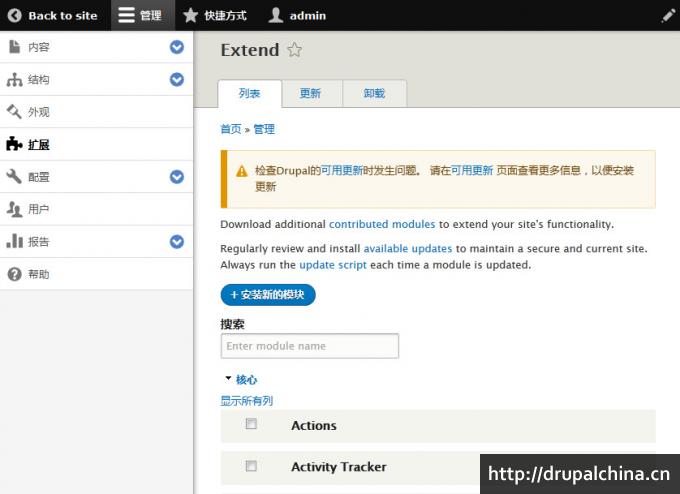The height and width of the screenshot is (494, 680).
Task: Click the 内容 document icon
Action: (x=15, y=46)
